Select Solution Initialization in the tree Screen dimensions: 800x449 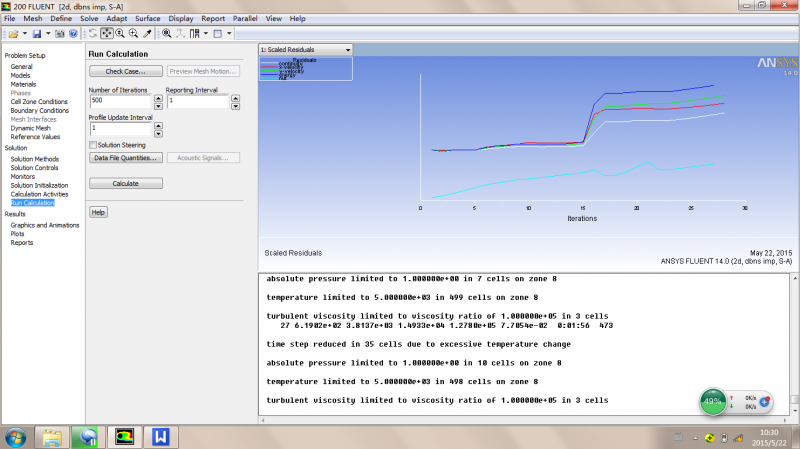pos(39,185)
